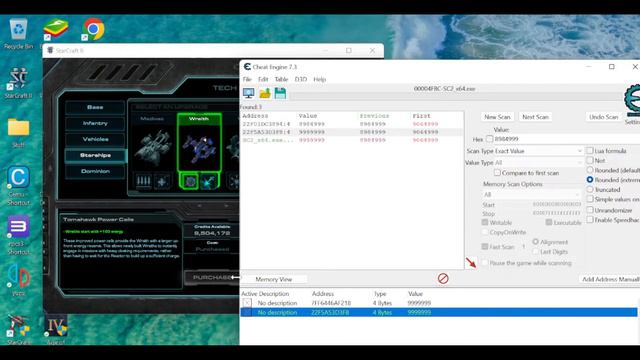Image resolution: width=640 pixels, height=360 pixels.
Task: Toggle the Executable checkbox
Action: (549, 222)
